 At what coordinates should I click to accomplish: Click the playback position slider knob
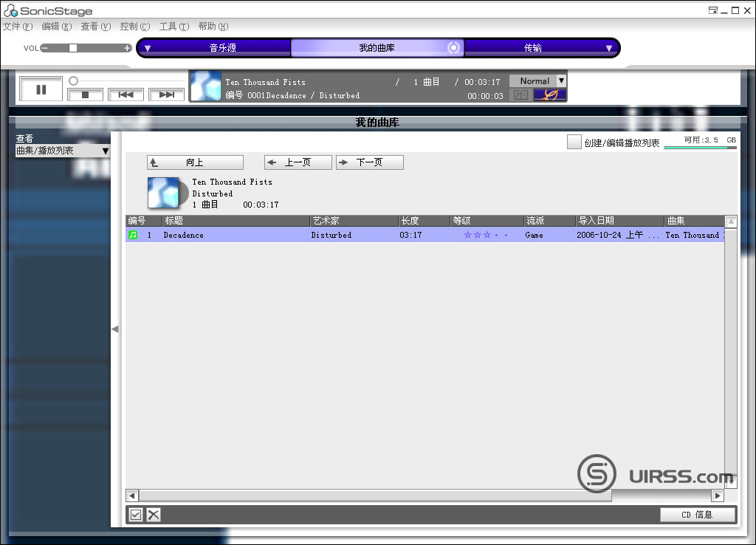tap(73, 80)
